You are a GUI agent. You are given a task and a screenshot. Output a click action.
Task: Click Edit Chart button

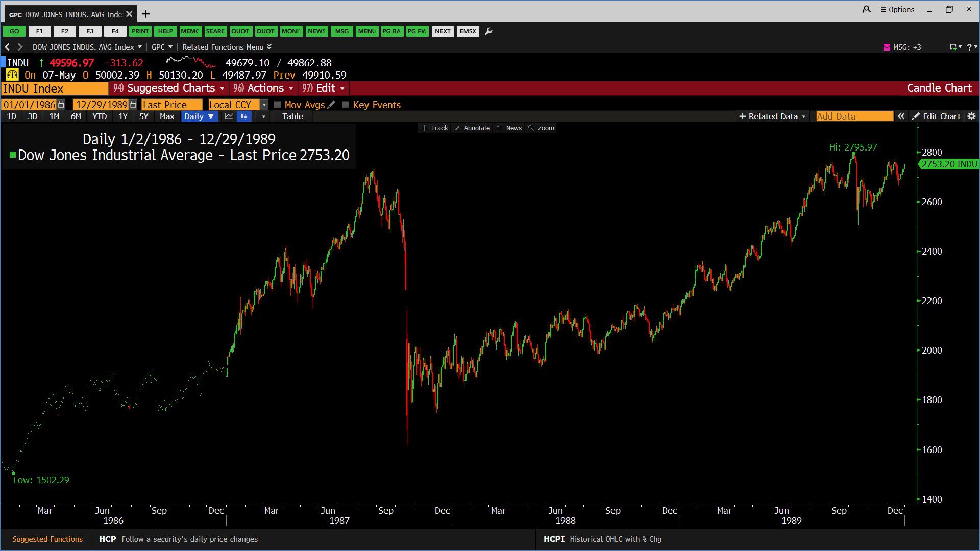(937, 116)
